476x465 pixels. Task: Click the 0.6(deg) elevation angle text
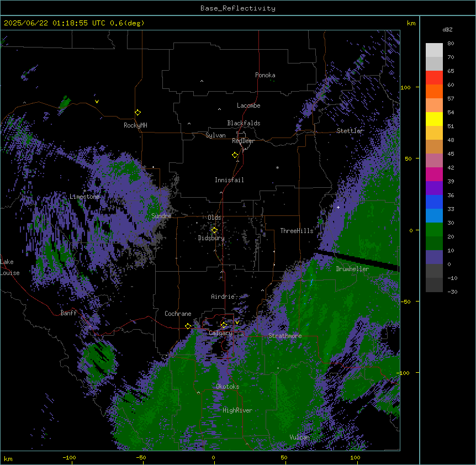(127, 23)
